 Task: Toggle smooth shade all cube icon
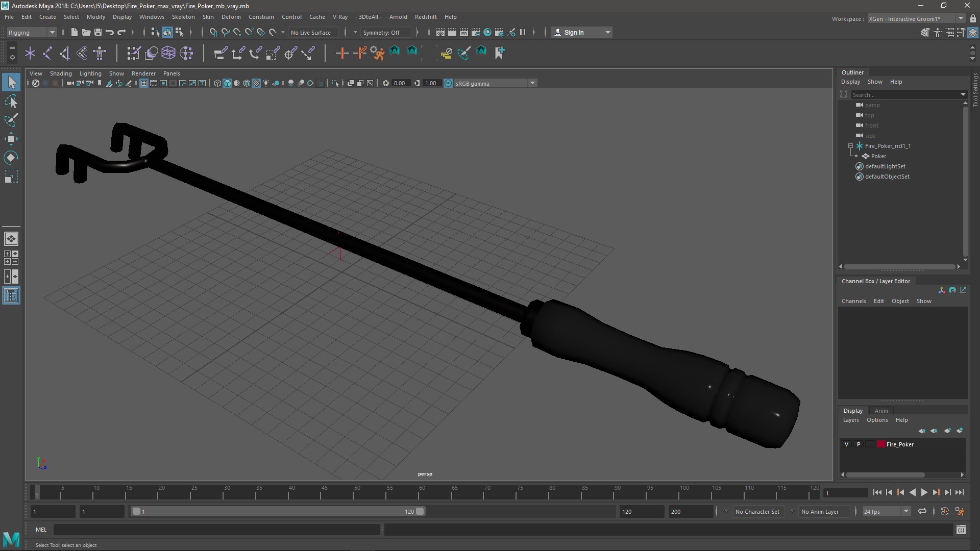228,83
